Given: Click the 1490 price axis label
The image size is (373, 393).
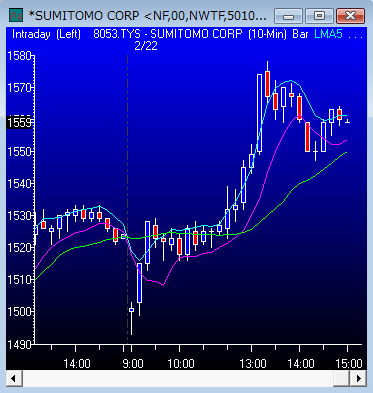Looking at the screenshot, I should point(19,343).
